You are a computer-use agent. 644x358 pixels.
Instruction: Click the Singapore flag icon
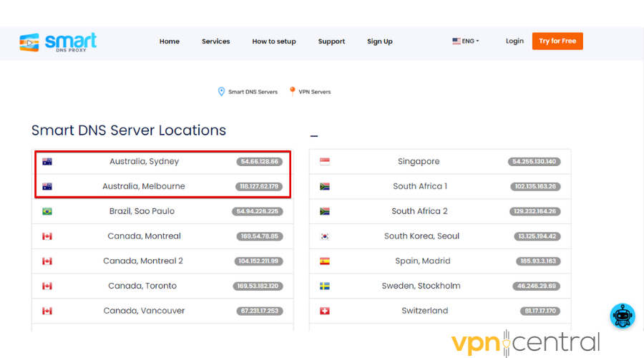tap(325, 162)
